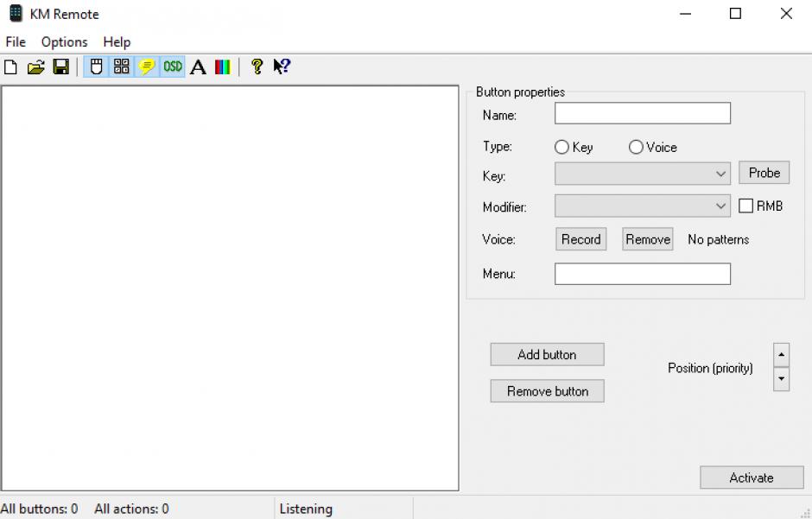Screen dimensions: 812x519
Task: Click the Remove voice pattern button
Action: point(648,239)
